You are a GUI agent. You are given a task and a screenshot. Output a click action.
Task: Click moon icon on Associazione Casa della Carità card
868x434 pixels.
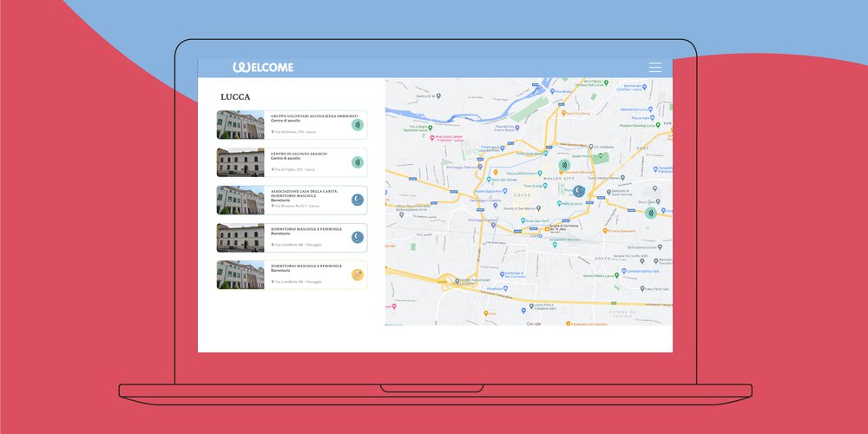tap(357, 201)
